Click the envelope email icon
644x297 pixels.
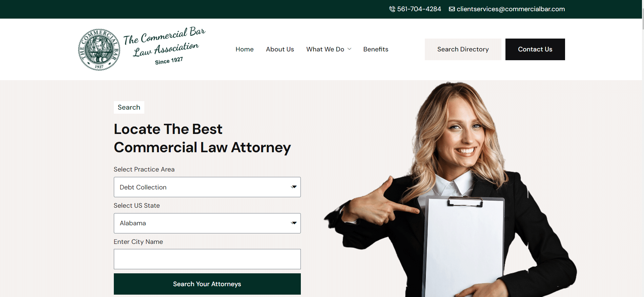[452, 9]
